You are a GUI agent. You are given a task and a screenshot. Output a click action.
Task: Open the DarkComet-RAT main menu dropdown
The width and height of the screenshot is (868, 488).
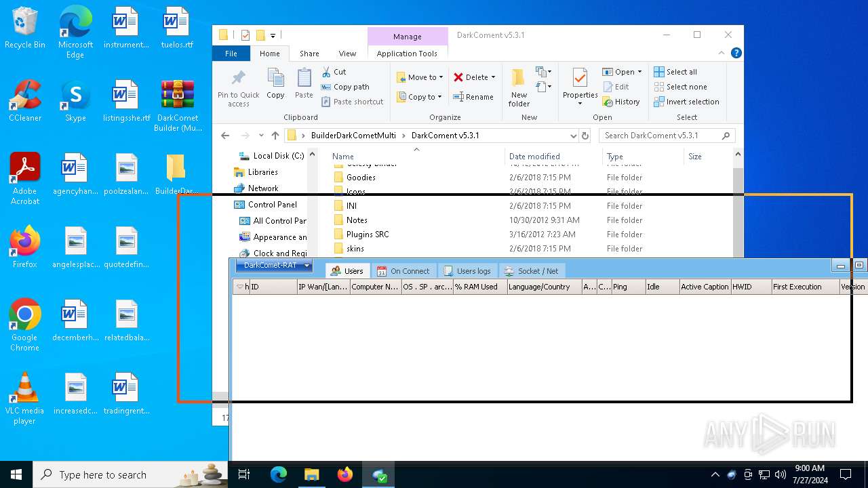[273, 265]
